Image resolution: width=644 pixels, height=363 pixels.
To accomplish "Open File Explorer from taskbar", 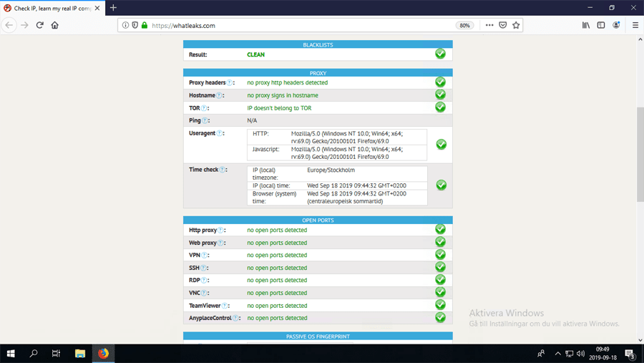I will 80,354.
